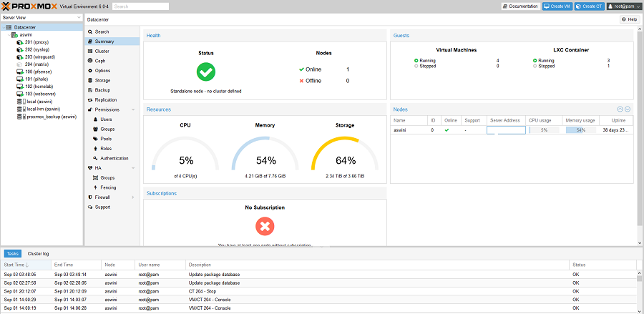Viewport: 644px width, 314px height.
Task: Click the Sep 03 03:48:05 task row
Action: tap(318, 275)
